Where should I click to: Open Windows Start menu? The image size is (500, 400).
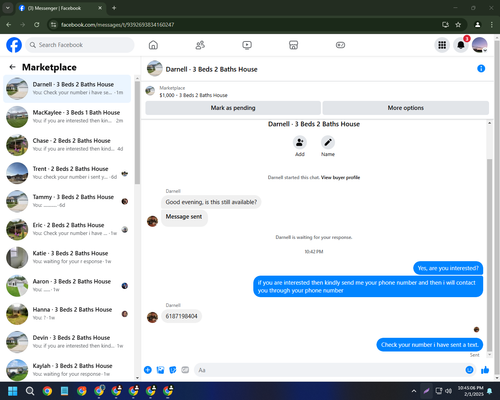13,391
